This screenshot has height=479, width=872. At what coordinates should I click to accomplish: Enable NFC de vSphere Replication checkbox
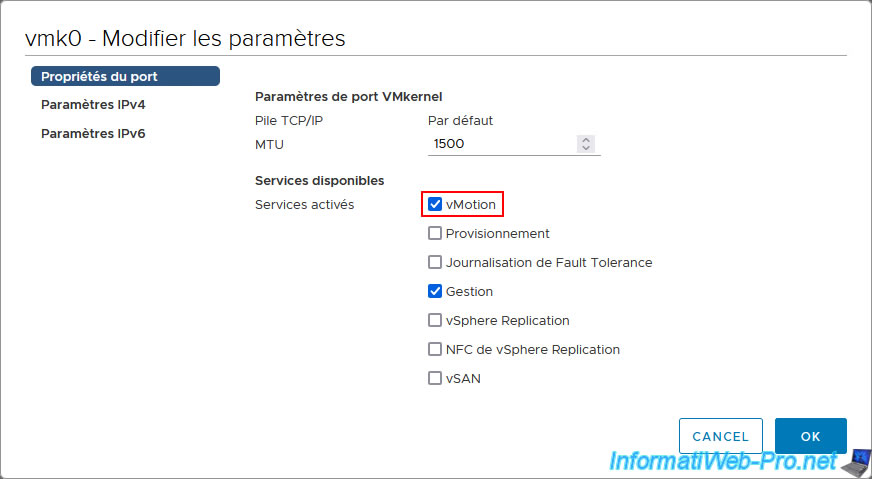(x=434, y=349)
